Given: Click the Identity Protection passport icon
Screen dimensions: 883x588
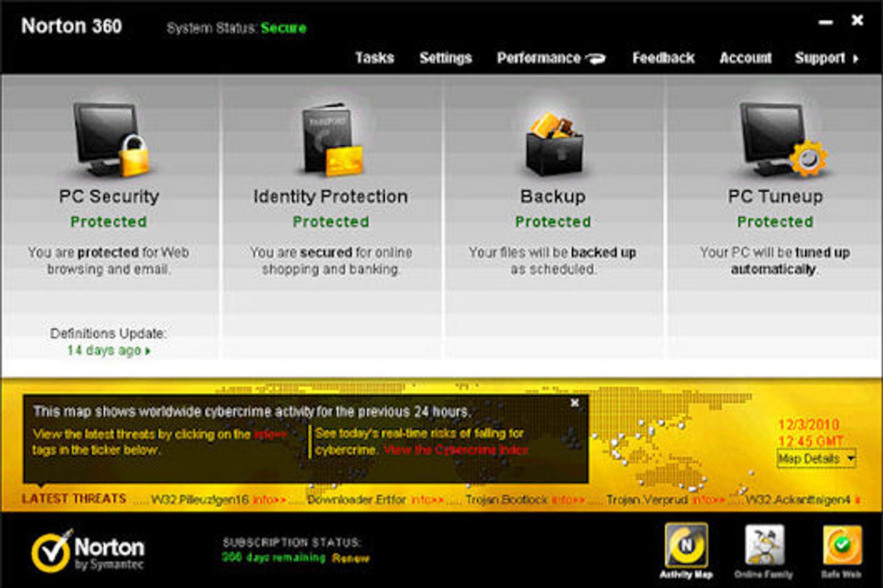Looking at the screenshot, I should pos(332,139).
